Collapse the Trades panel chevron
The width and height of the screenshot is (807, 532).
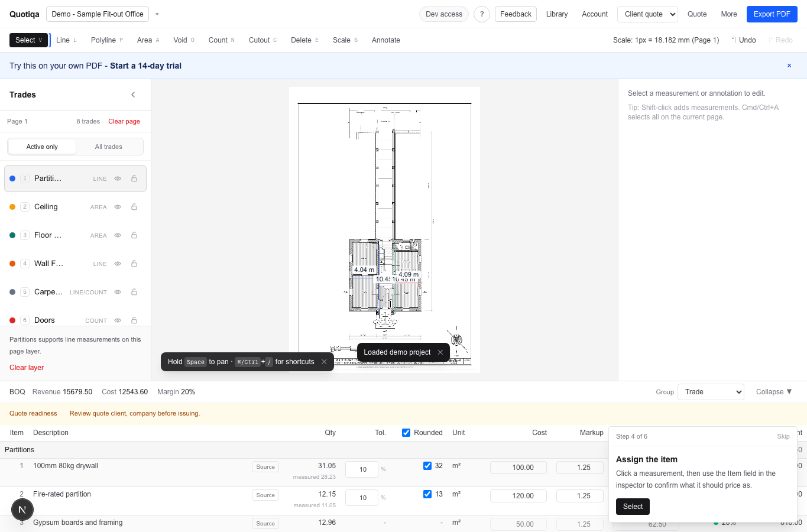pyautogui.click(x=133, y=95)
